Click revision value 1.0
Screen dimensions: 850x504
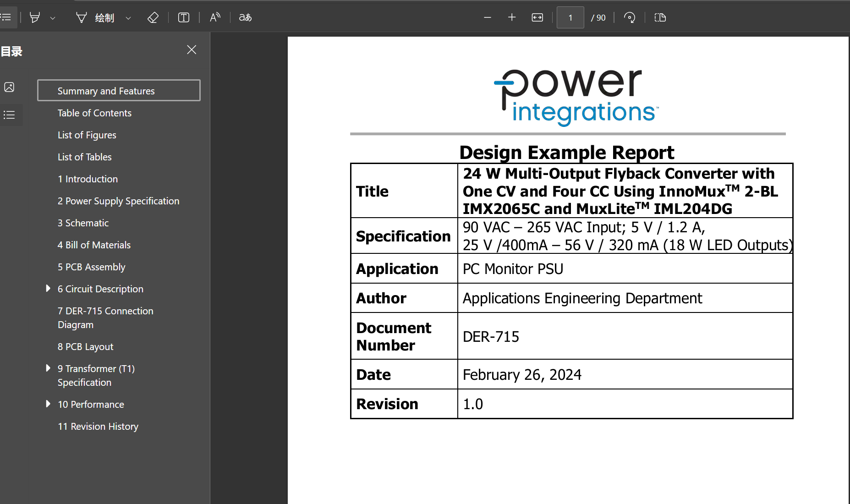click(x=473, y=404)
